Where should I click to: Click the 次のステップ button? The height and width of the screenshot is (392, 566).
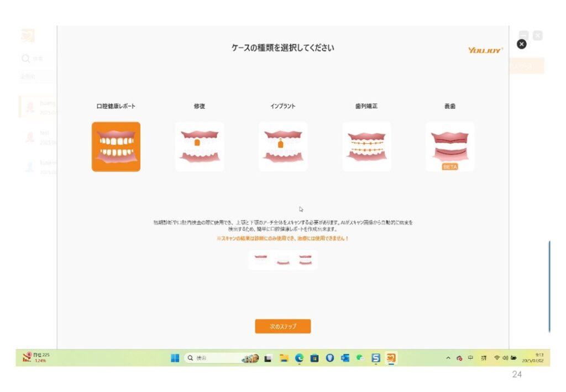(283, 326)
